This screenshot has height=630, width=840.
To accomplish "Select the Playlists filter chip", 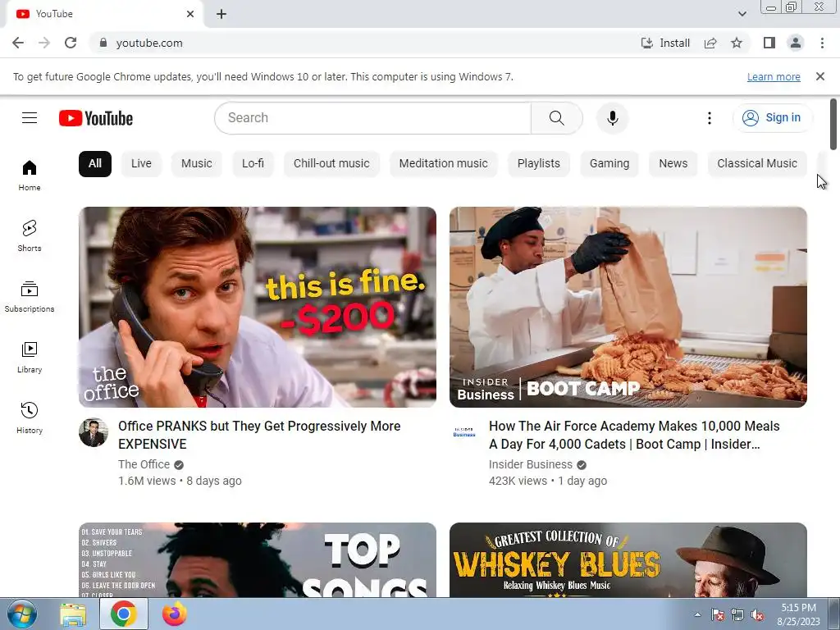I will (539, 163).
